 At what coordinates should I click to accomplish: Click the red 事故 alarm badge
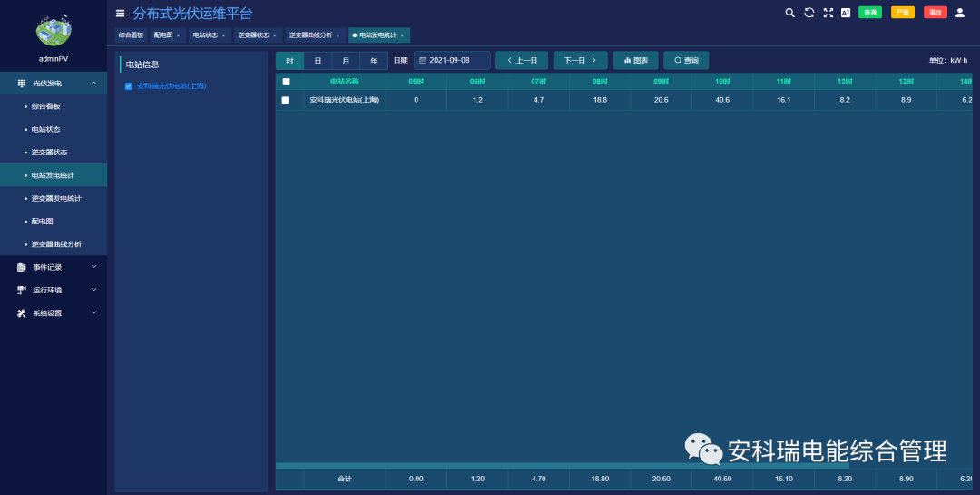(936, 13)
